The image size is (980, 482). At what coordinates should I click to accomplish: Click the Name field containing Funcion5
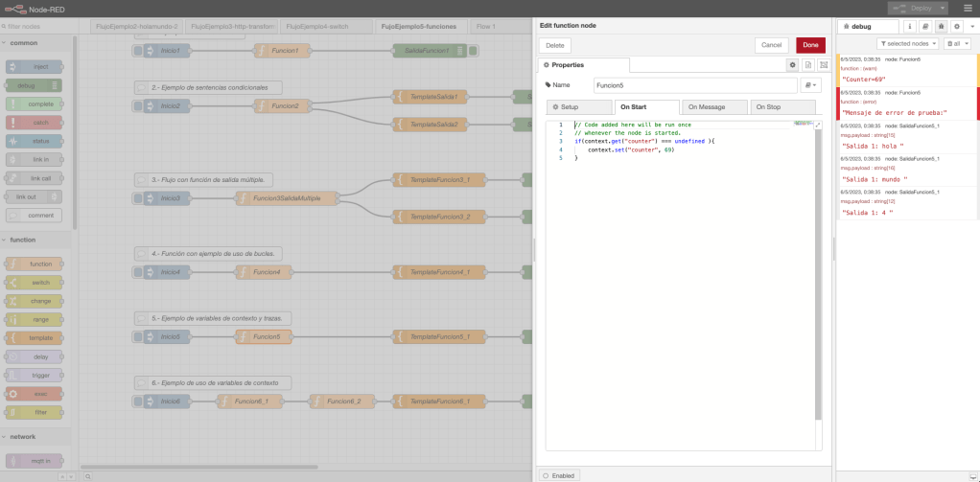pos(694,85)
